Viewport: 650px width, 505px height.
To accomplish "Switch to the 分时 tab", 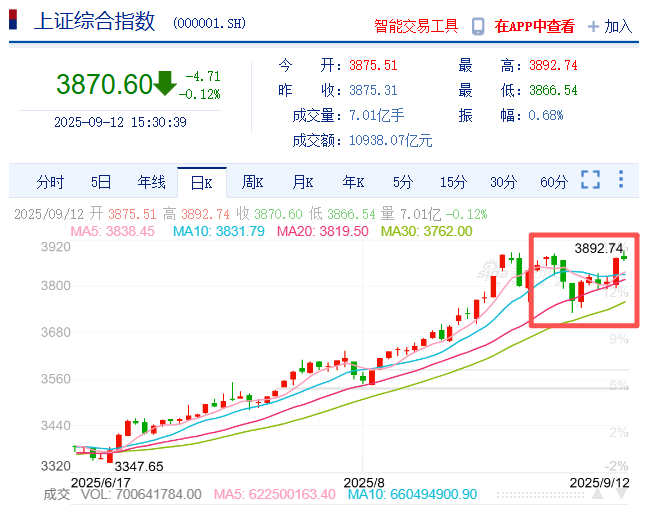I will [50, 182].
